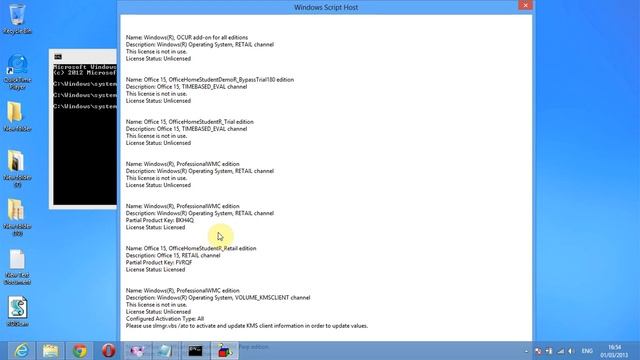Switch to Command Prompt on the taskbar
The height and width of the screenshot is (360, 640).
click(x=195, y=351)
